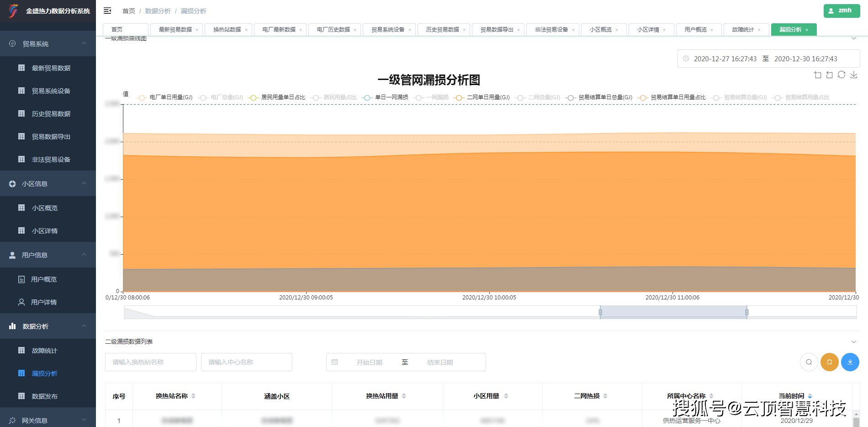Open 贸易数据导出 in sidebar
The height and width of the screenshot is (427, 868).
coord(48,137)
